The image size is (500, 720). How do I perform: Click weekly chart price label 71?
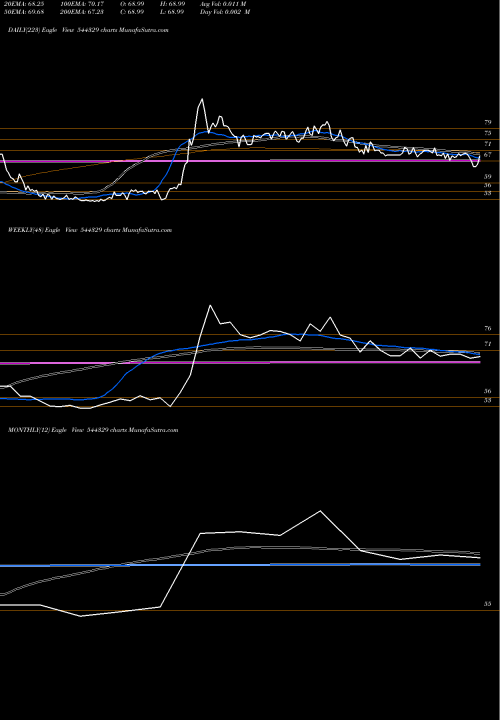click(488, 343)
